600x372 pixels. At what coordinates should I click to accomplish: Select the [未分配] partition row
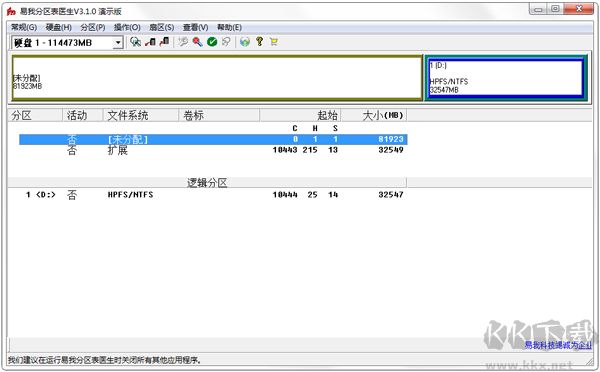pyautogui.click(x=213, y=139)
